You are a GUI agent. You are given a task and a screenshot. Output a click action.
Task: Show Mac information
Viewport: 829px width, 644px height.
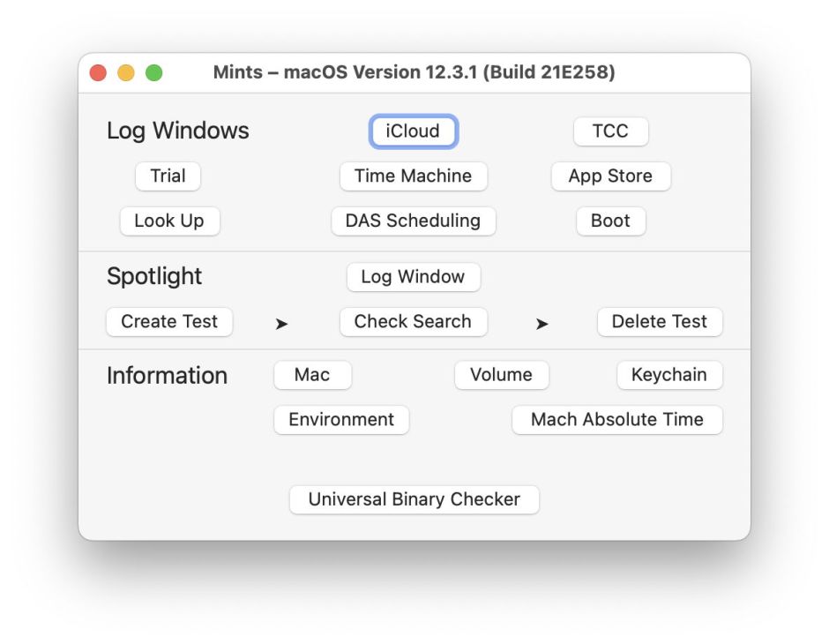(312, 375)
